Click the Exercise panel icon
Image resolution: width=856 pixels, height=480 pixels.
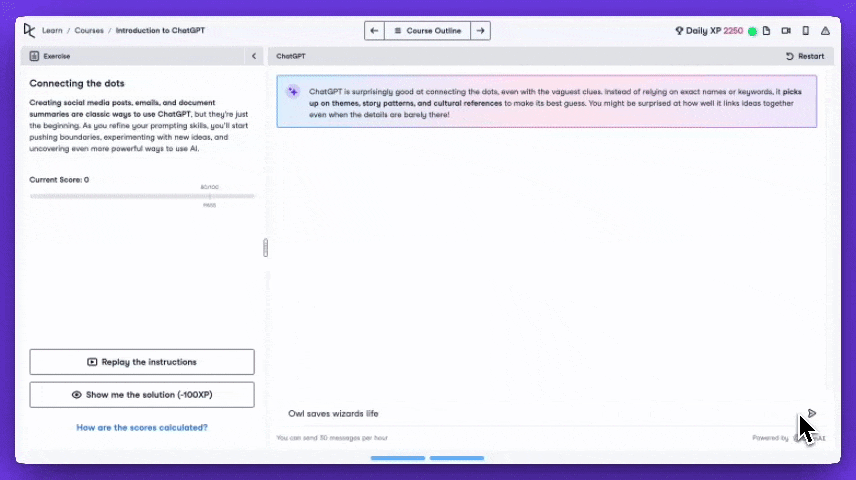[x=34, y=56]
